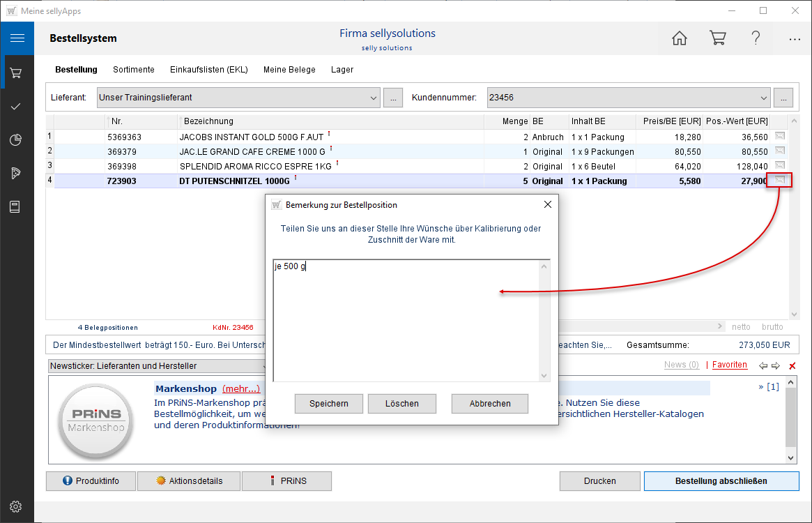Open the header shopping cart icon
The height and width of the screenshot is (523, 812).
coord(717,38)
